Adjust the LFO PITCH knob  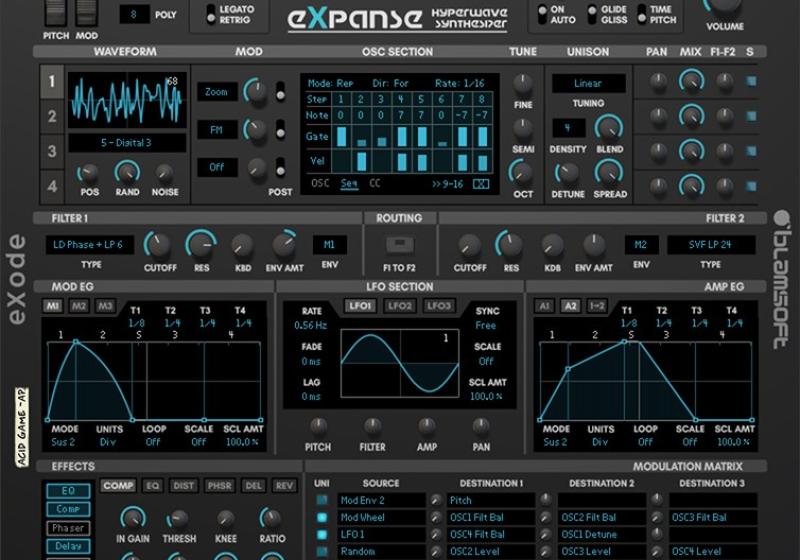click(318, 427)
